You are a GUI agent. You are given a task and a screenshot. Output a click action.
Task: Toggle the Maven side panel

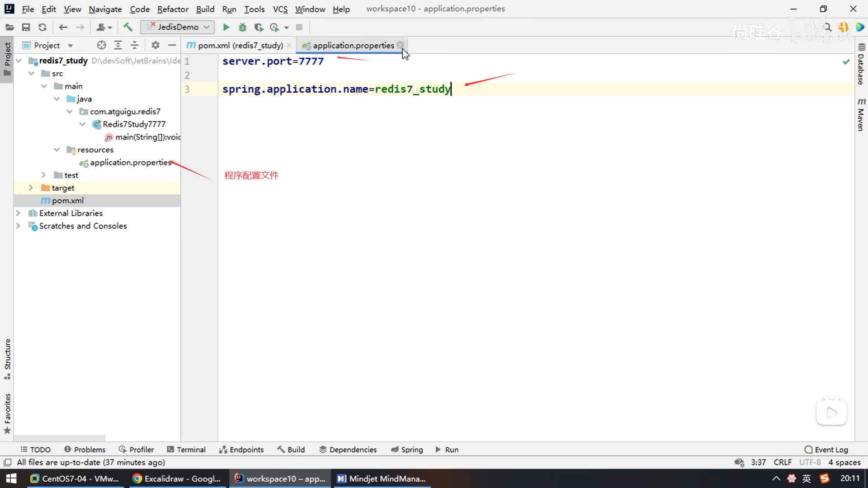coord(861,115)
